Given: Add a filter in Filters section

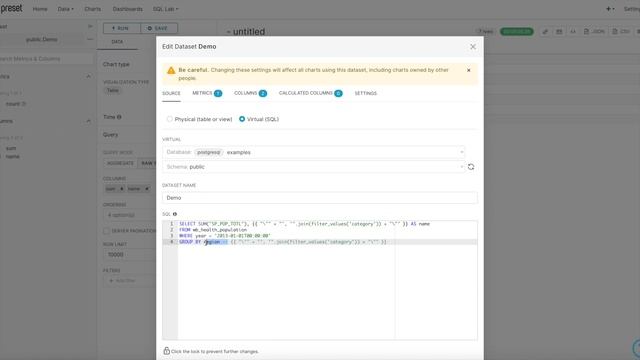Looking at the screenshot, I should (x=129, y=281).
